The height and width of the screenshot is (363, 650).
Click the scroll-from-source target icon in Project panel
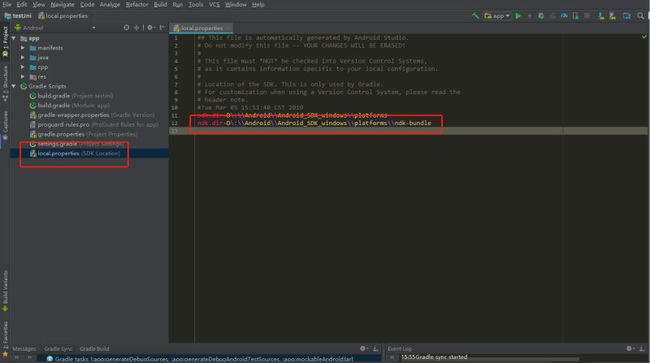126,27
